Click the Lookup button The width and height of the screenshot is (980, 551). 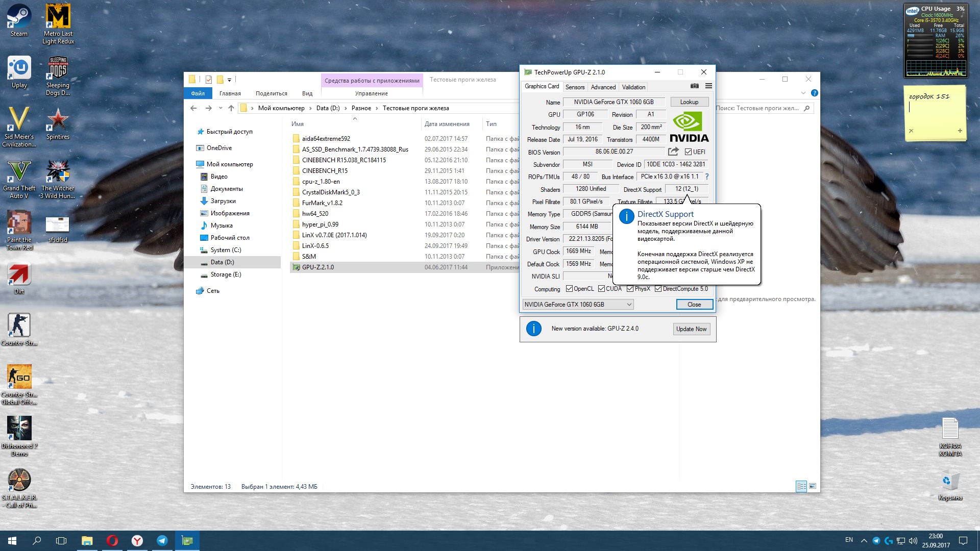point(689,102)
